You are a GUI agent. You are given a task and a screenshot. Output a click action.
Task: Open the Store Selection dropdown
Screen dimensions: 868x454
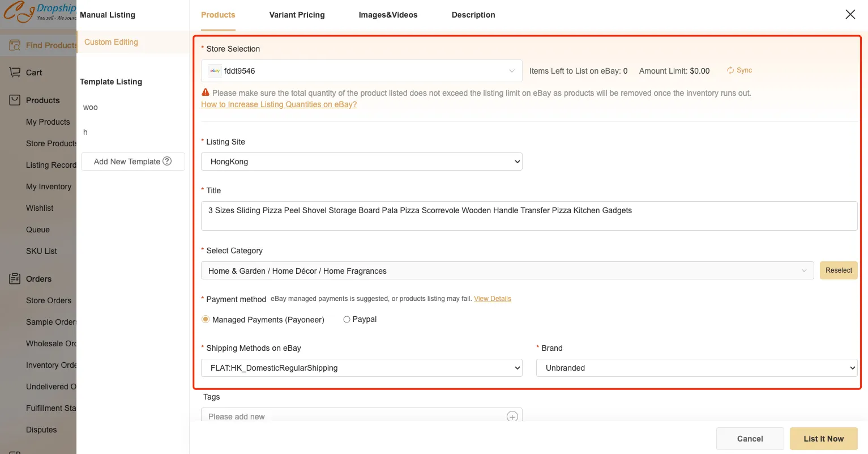(361, 71)
